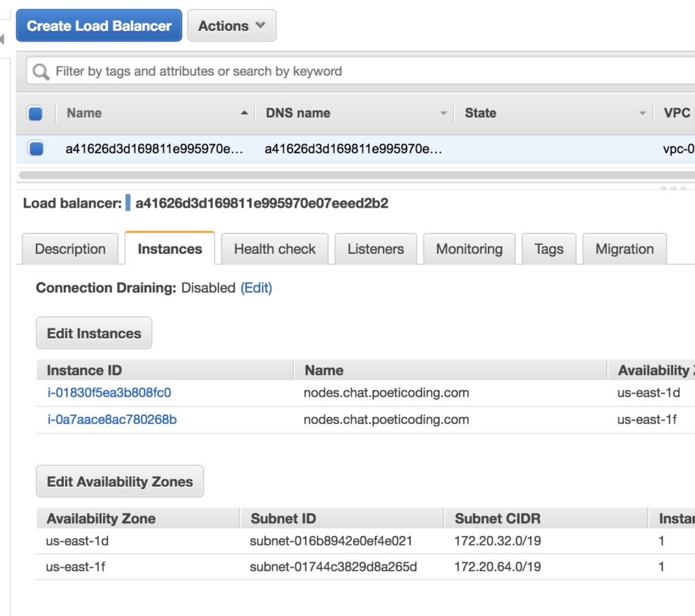
Task: Click the VPC column header
Action: (x=677, y=113)
